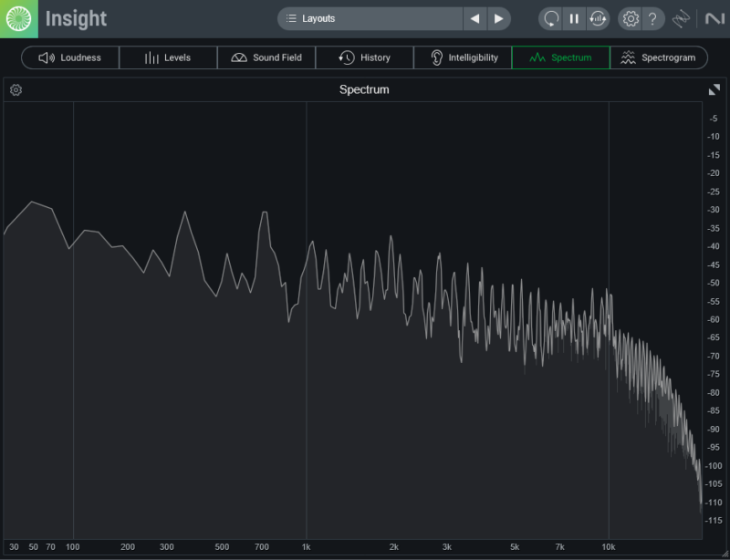
Task: Click the Intelligibility module button
Action: tap(463, 57)
